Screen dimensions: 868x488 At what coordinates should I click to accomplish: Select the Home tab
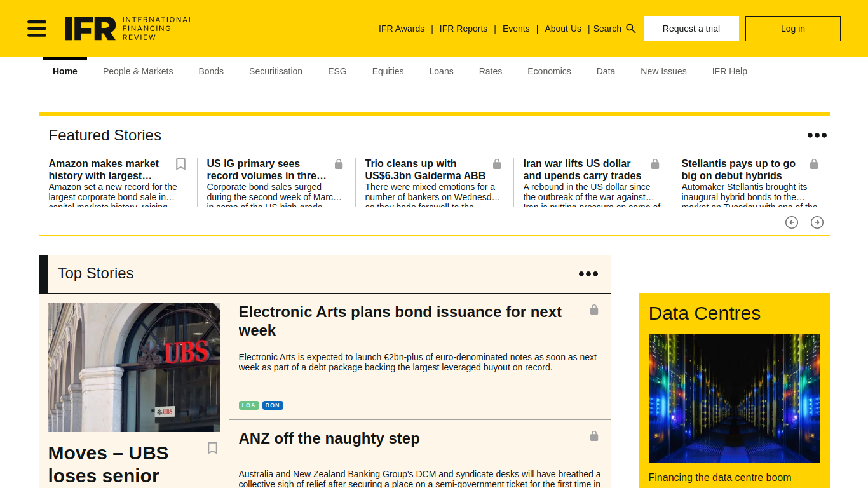[x=65, y=71]
